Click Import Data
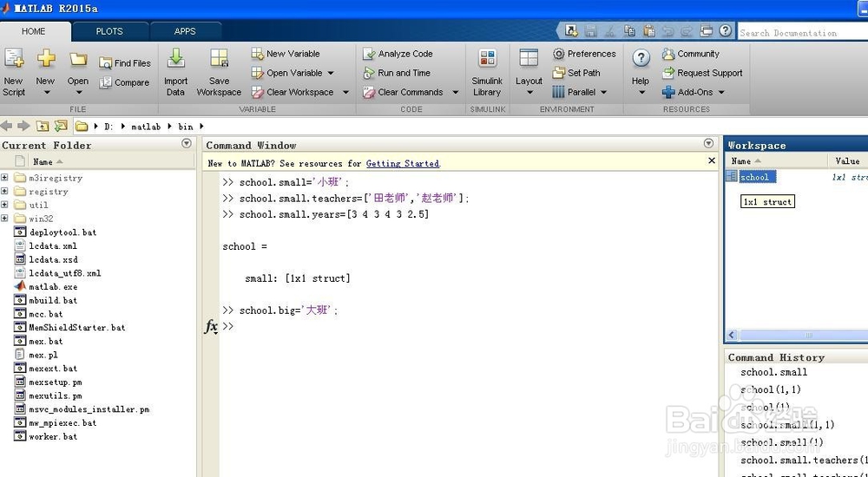The width and height of the screenshot is (868, 477). point(175,72)
